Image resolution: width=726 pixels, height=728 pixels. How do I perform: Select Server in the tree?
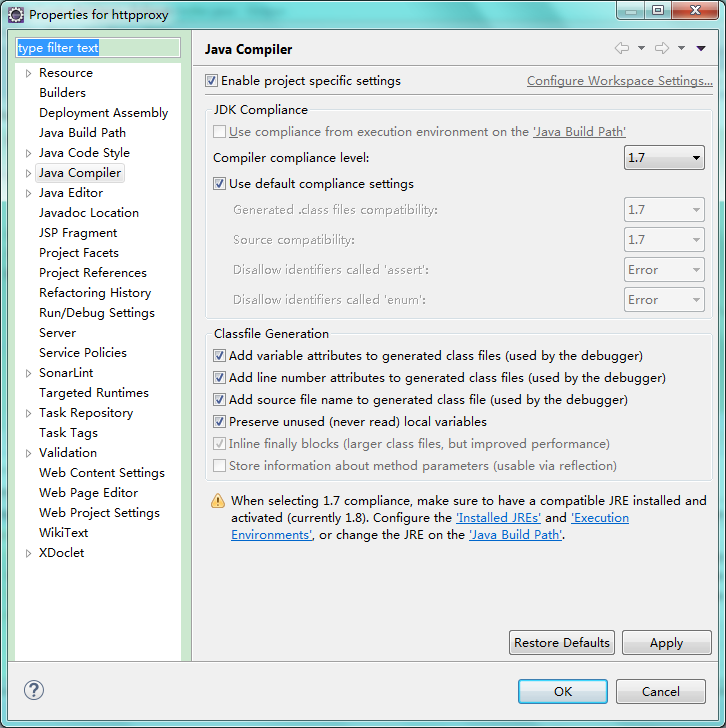57,333
